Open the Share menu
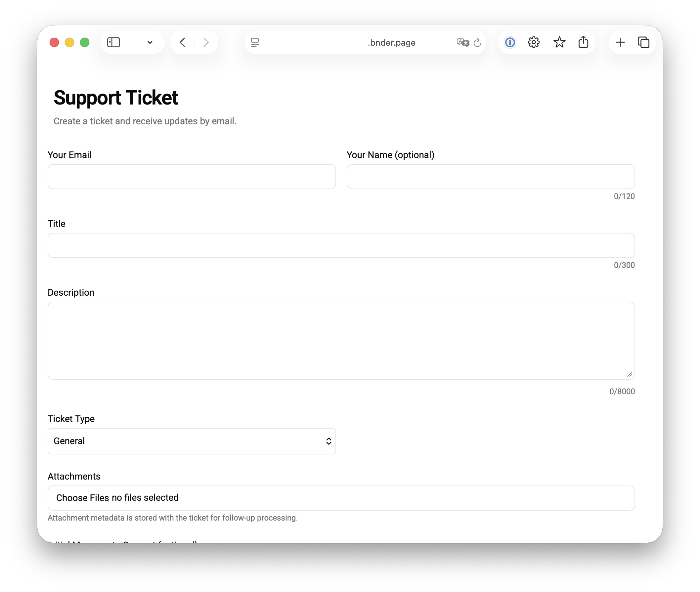This screenshot has width=700, height=592. pyautogui.click(x=584, y=42)
